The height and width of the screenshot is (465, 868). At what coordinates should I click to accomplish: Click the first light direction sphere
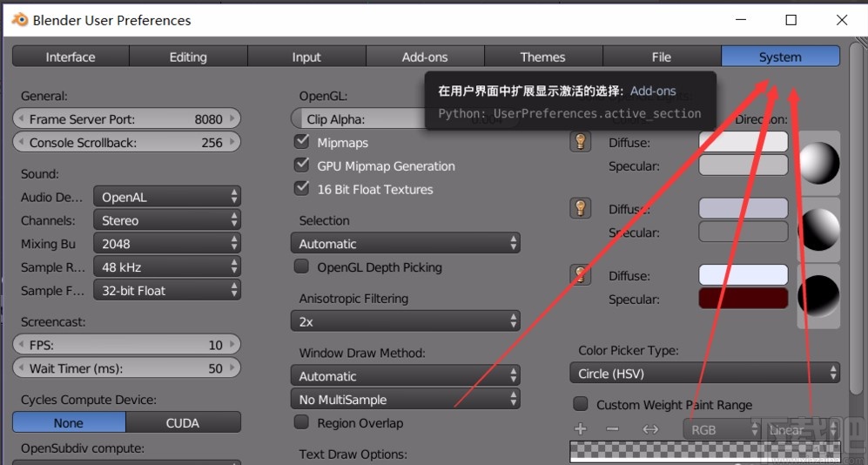(818, 163)
